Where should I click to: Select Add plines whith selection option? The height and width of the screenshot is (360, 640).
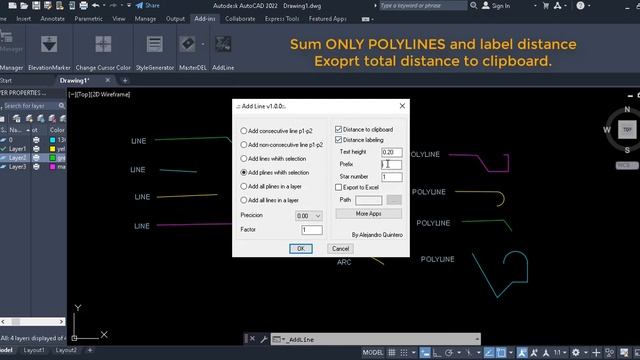(275, 172)
